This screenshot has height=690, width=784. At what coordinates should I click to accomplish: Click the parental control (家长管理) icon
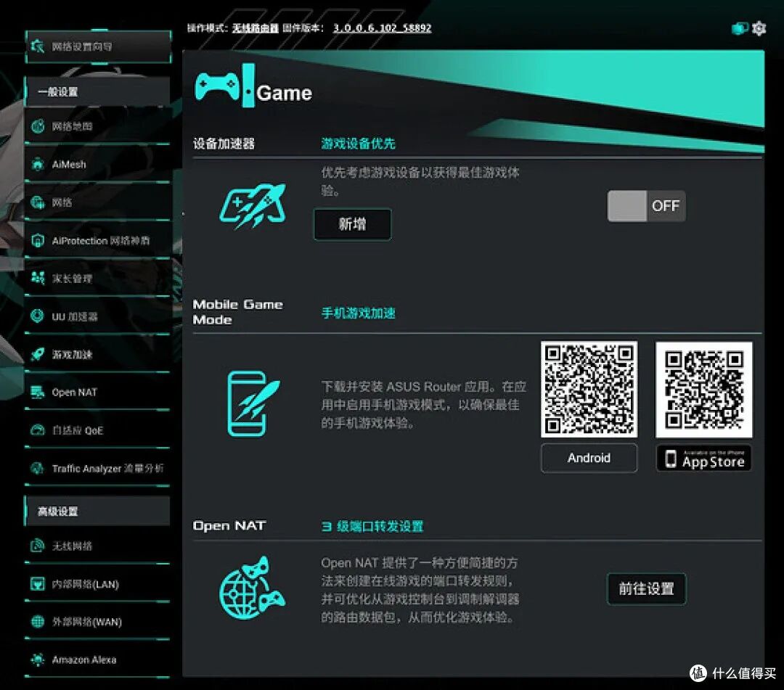point(38,279)
